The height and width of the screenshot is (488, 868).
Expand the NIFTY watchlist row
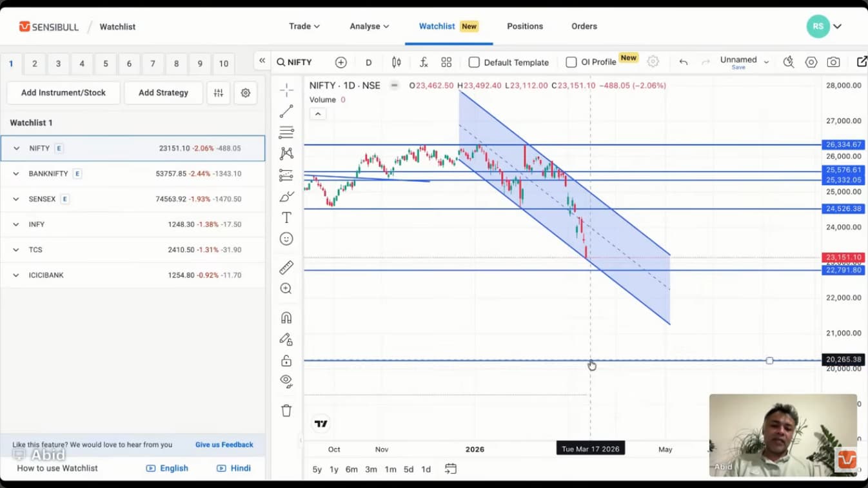17,148
